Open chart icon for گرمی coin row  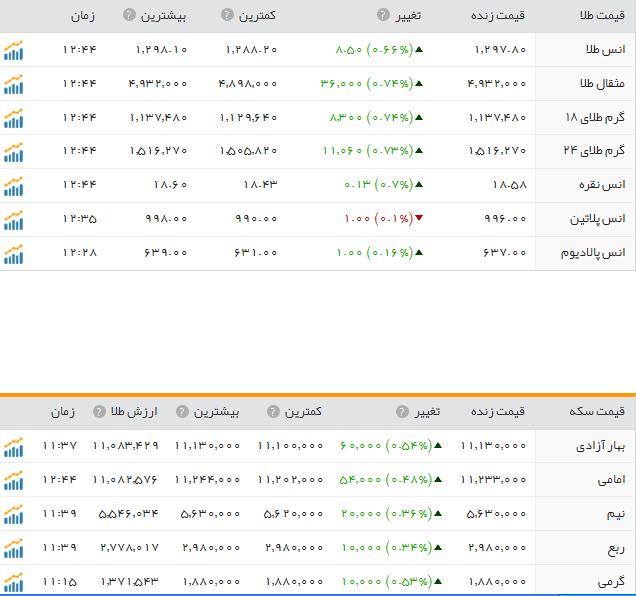(13, 582)
